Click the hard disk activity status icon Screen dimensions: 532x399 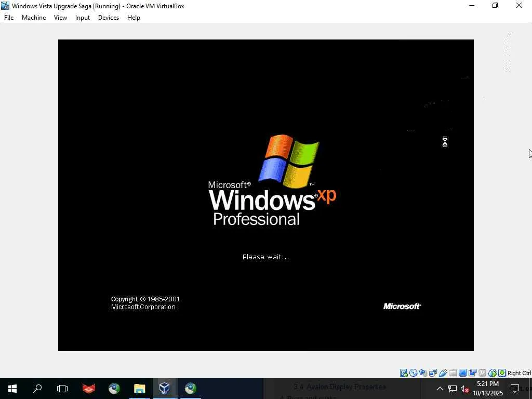[404, 373]
